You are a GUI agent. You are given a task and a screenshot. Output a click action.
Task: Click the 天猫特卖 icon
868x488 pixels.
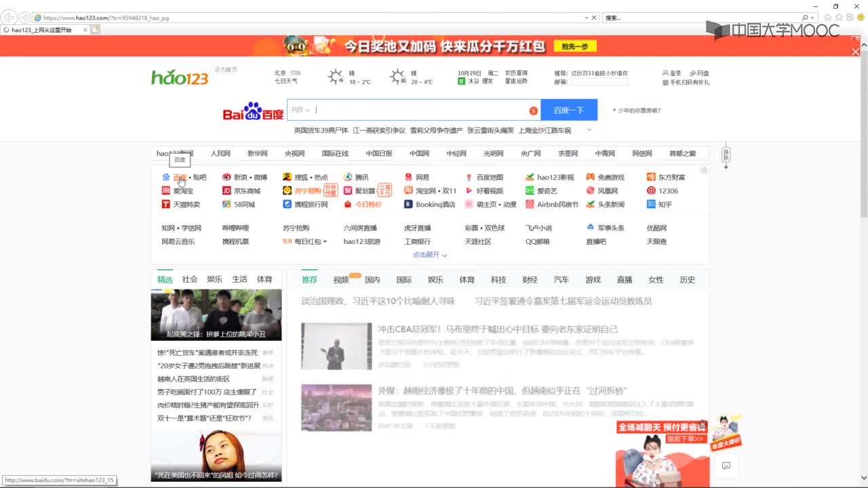point(165,204)
